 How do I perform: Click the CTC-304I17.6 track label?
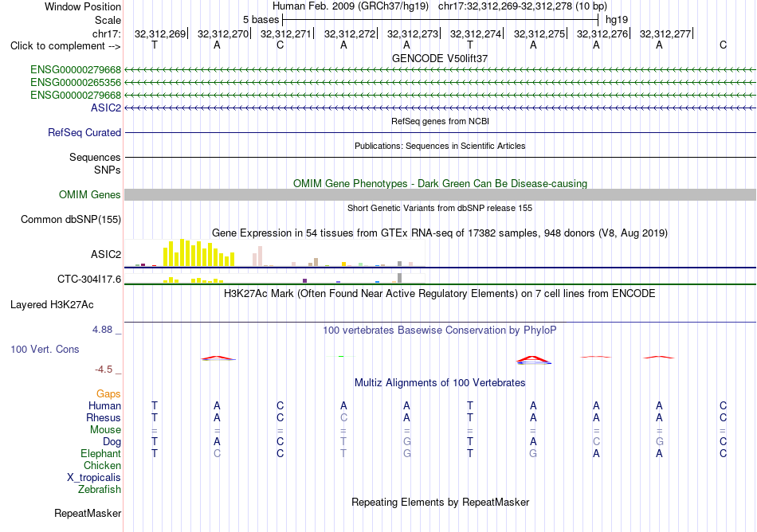(x=89, y=280)
